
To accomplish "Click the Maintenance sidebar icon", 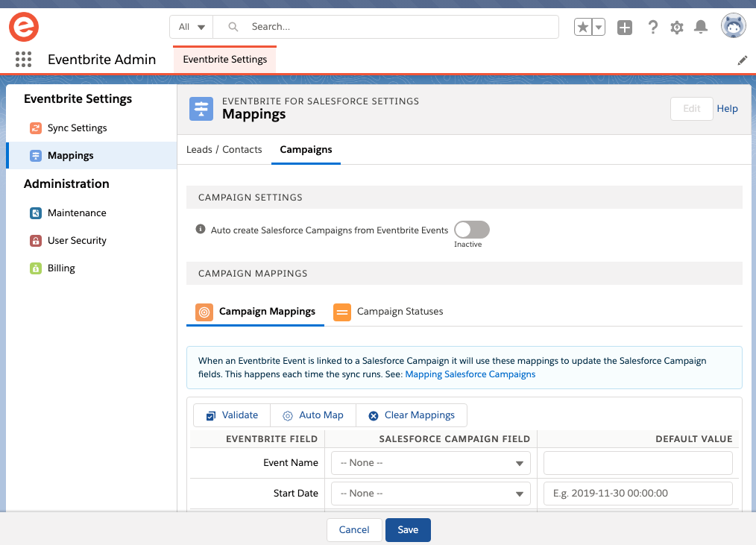I will (x=36, y=212).
